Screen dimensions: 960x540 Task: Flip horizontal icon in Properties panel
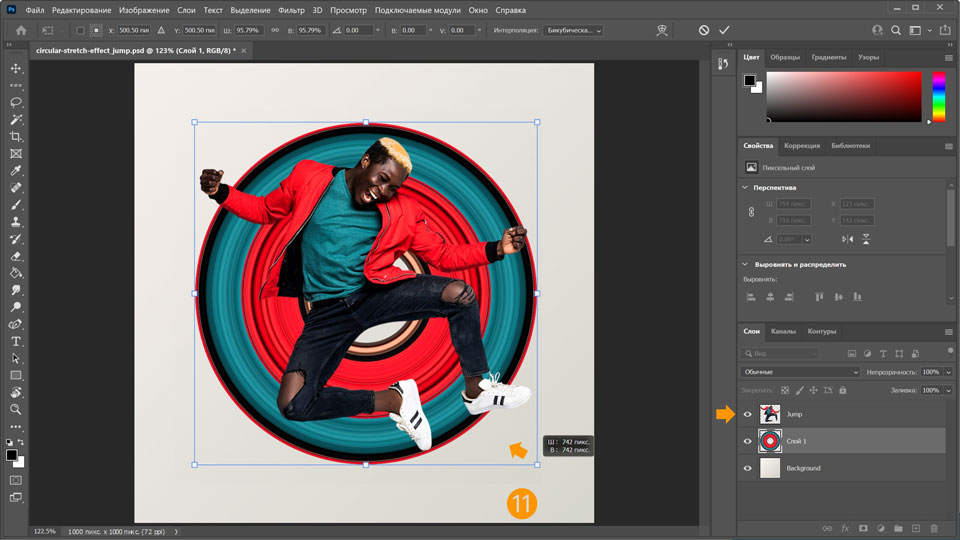pos(847,239)
